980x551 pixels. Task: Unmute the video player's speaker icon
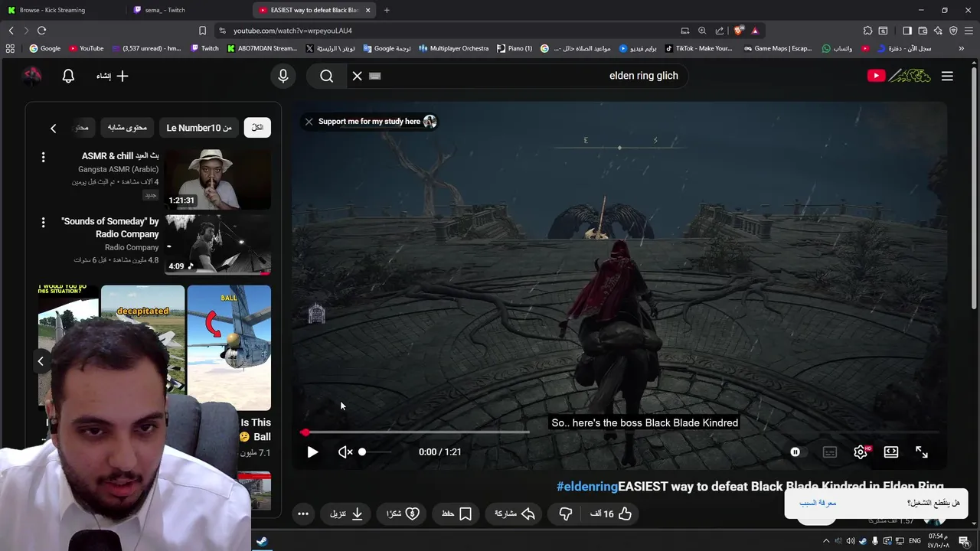coord(345,452)
